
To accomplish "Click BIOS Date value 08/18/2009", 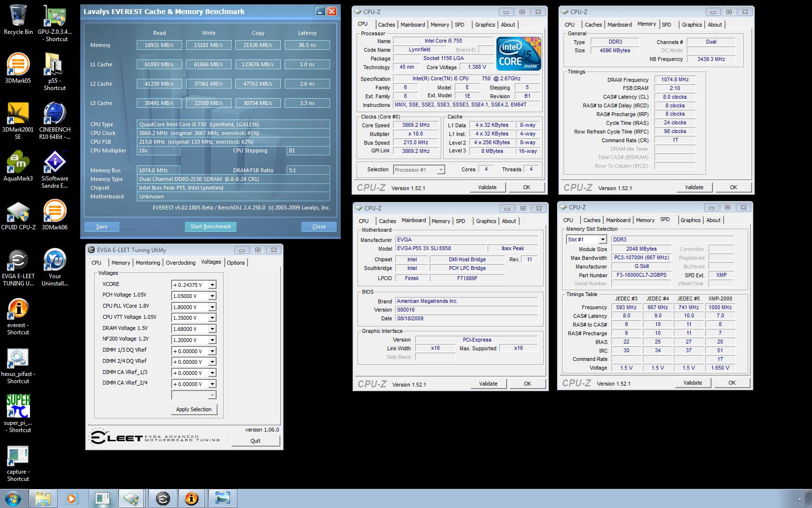I will (x=466, y=318).
